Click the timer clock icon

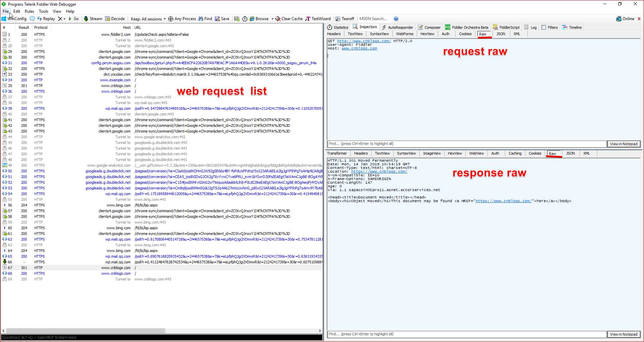pos(245,19)
